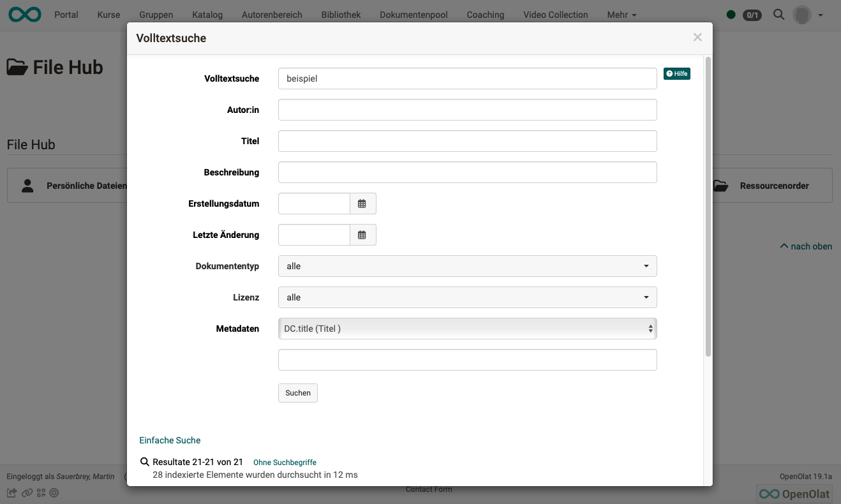Open the global search via magnifier icon
841x504 pixels.
(778, 14)
